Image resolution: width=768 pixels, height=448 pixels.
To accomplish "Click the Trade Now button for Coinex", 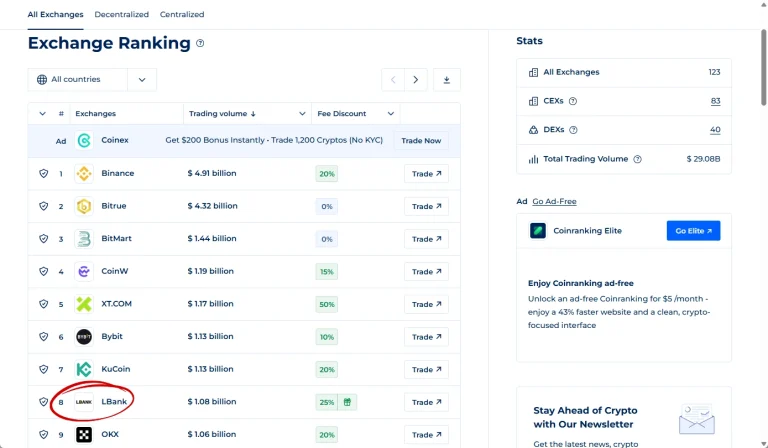I will coord(421,141).
